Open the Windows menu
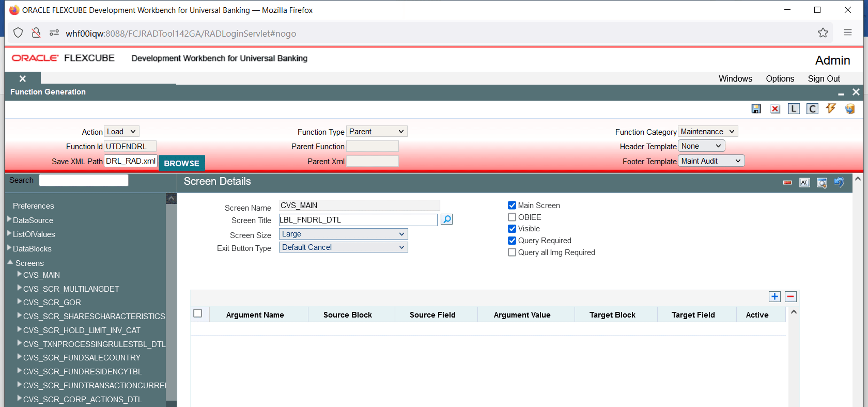The height and width of the screenshot is (407, 868). point(735,79)
